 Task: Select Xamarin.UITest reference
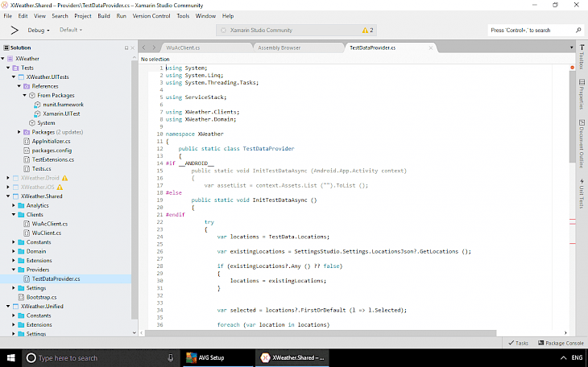(61, 113)
